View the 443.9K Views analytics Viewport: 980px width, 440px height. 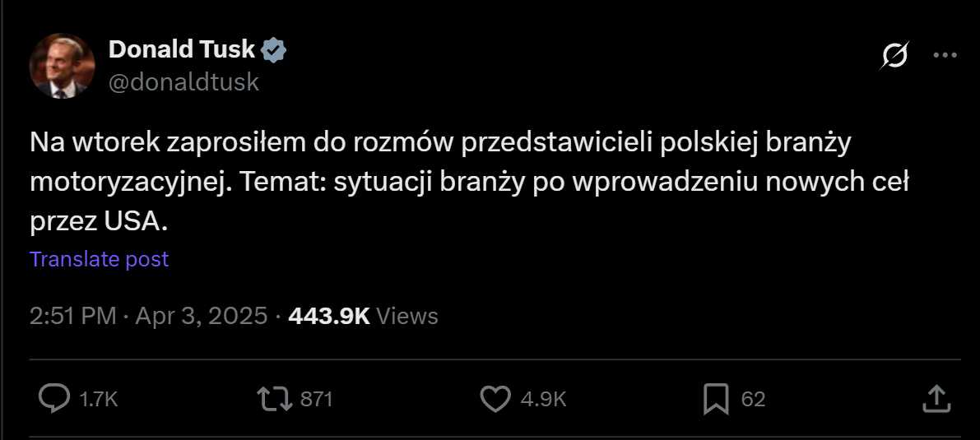click(363, 317)
